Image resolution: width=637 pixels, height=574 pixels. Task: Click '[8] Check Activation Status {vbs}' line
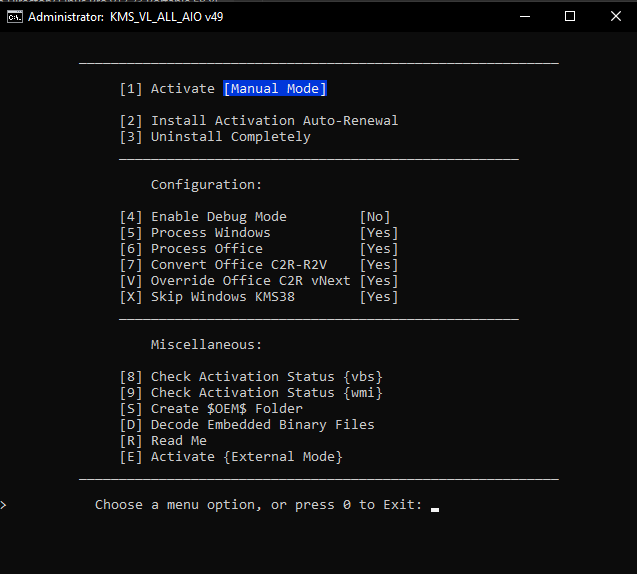point(251,377)
